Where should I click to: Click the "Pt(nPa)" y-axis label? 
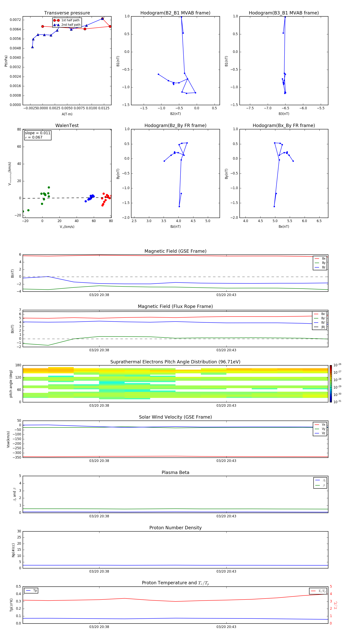pos(6,61)
